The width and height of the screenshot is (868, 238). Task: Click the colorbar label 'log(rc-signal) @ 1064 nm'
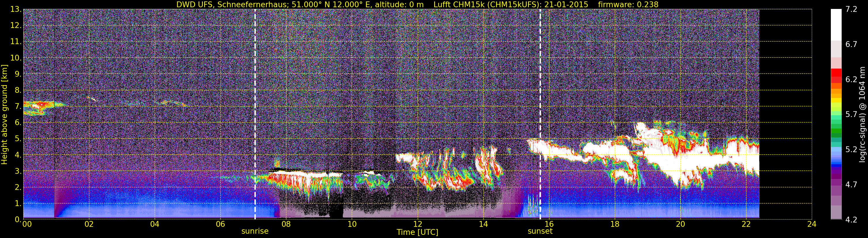click(862, 114)
